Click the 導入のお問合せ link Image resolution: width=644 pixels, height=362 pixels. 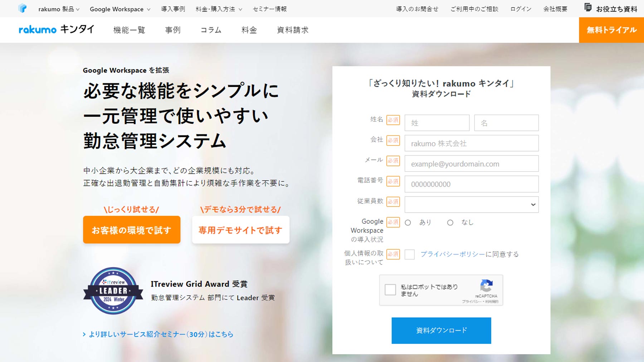[417, 9]
